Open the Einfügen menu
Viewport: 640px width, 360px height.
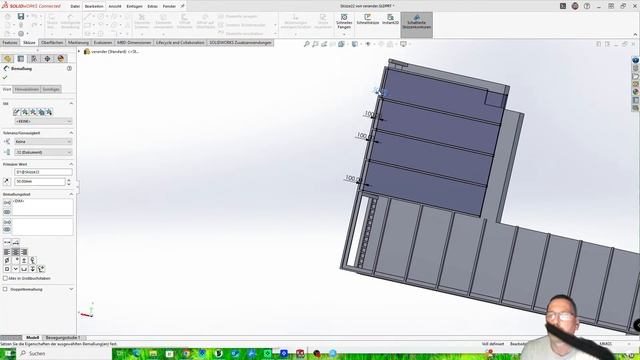(134, 6)
